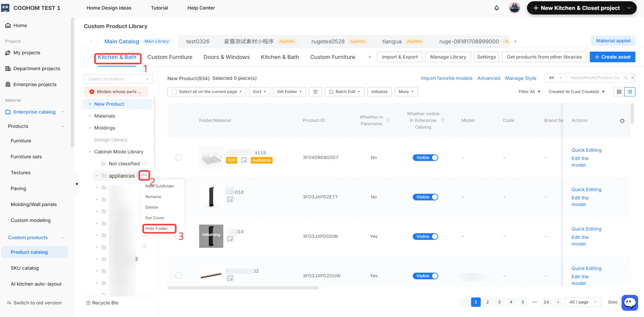This screenshot has width=644, height=317.
Task: Click Quick Editing for 3FO4DR08GS57
Action: (x=586, y=150)
